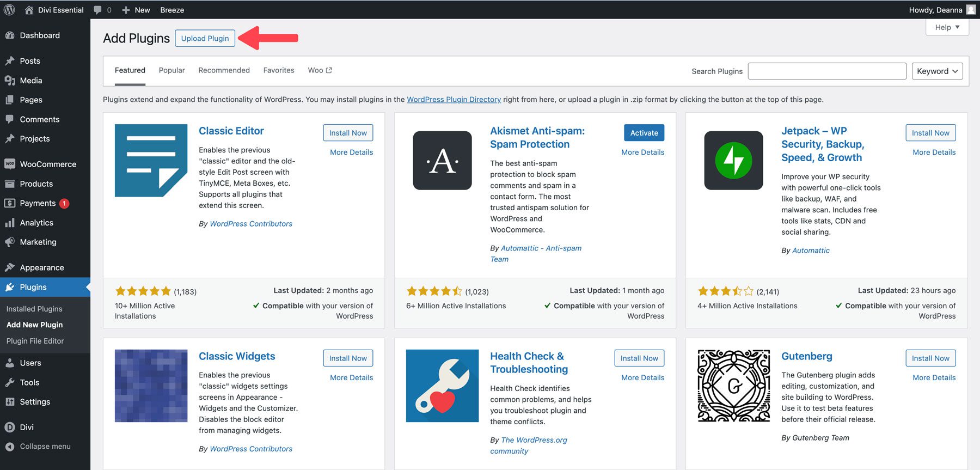This screenshot has width=980, height=470.
Task: Click the Projects pin icon in sidebar
Action: [10, 139]
